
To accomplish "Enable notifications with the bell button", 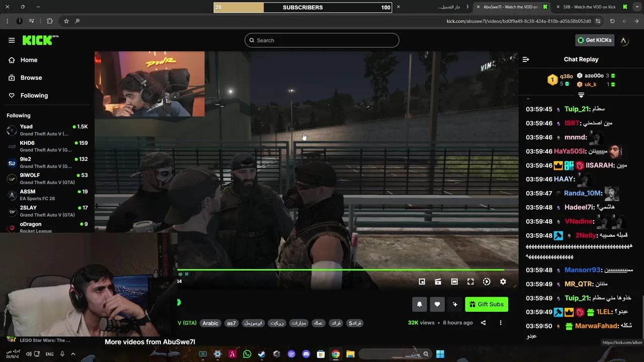I will click(419, 304).
